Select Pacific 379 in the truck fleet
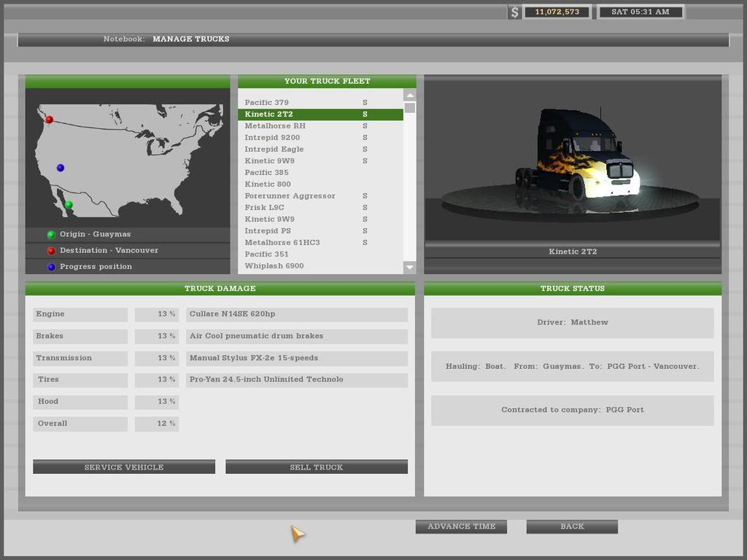The height and width of the screenshot is (560, 747). (x=267, y=103)
